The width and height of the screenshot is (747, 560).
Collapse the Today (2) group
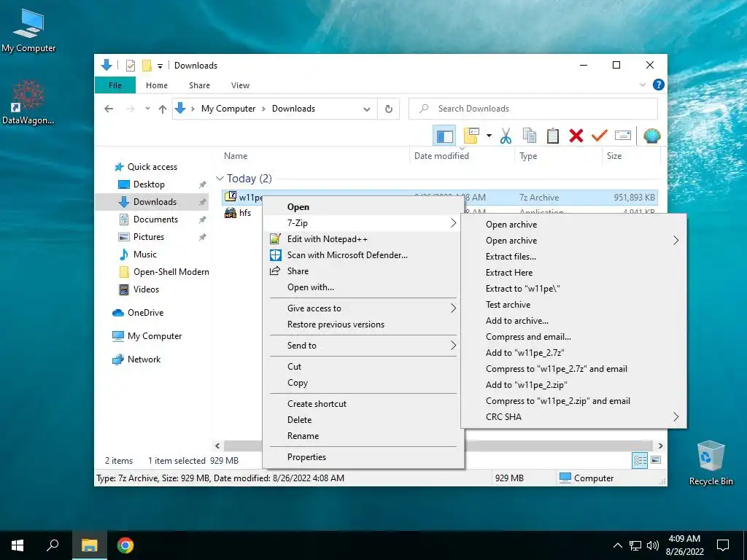[x=220, y=179]
